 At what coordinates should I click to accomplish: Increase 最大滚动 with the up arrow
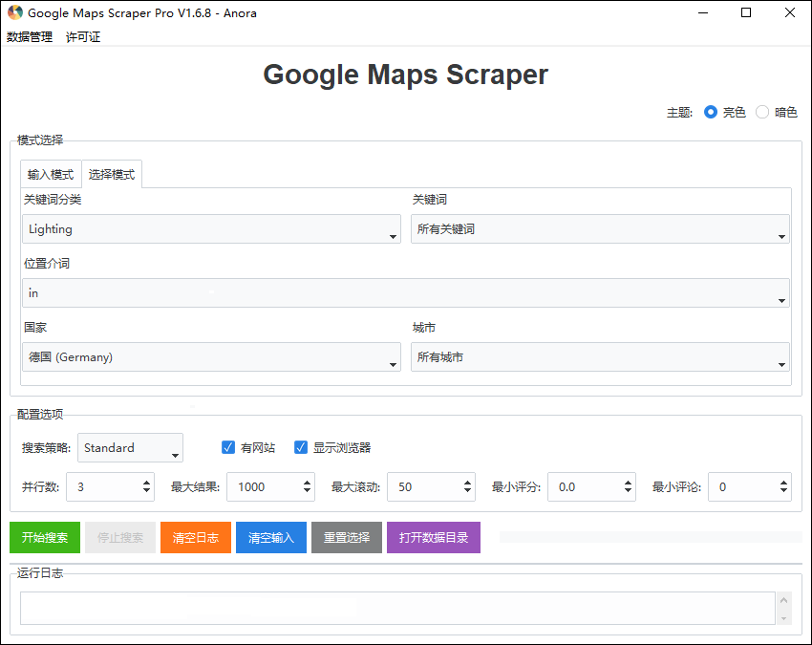point(468,483)
